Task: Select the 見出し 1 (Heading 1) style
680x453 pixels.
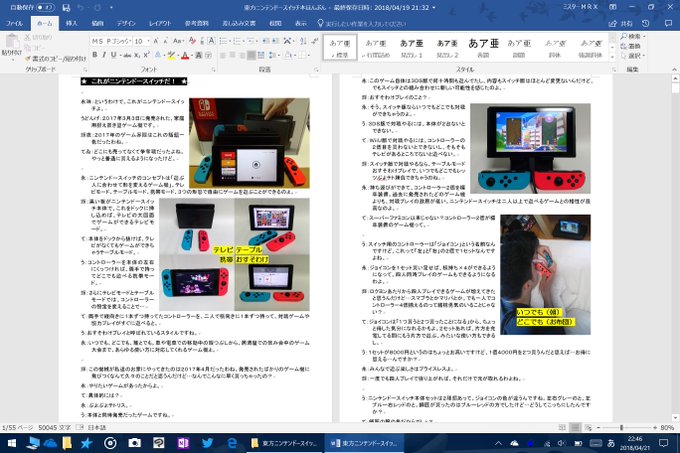Action: 412,47
